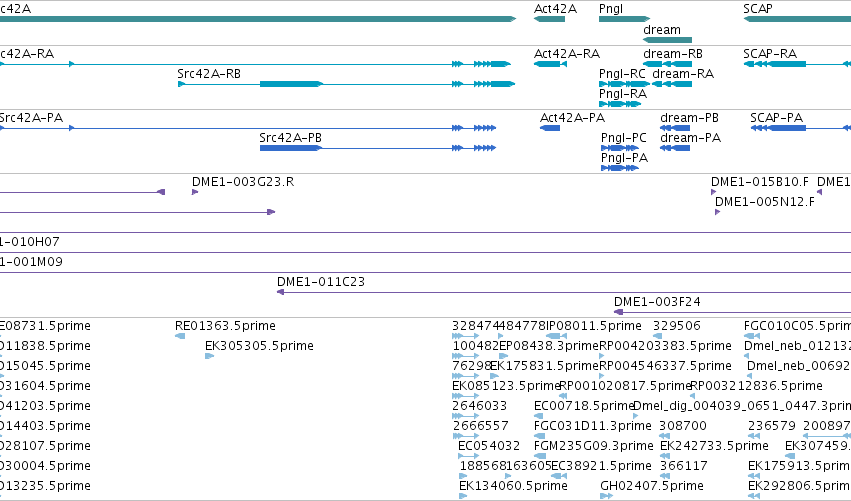Select the Src42A-PA protein label
Image resolution: width=851 pixels, height=501 pixels.
pos(31,118)
